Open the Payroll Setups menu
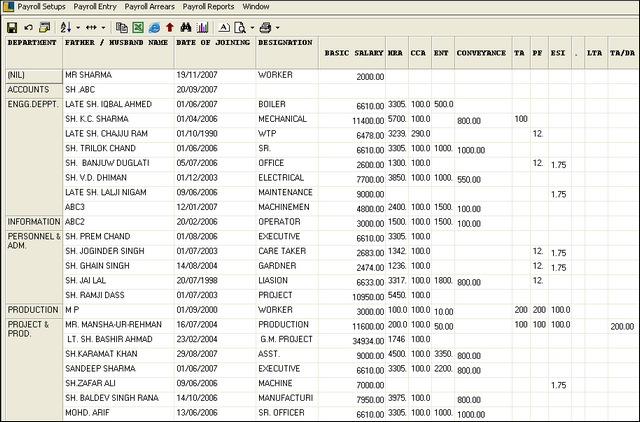This screenshot has width=640, height=422. (41, 7)
